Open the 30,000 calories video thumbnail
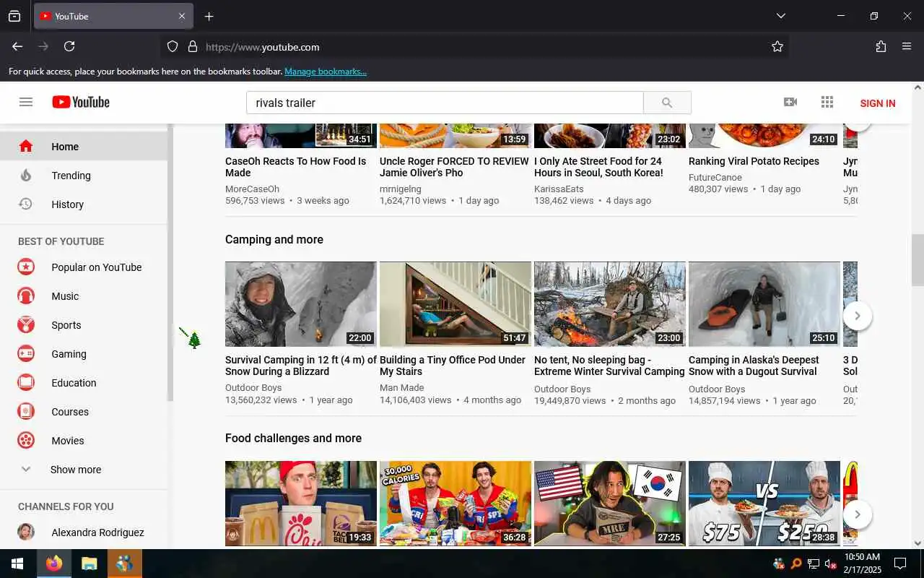This screenshot has height=578, width=924. [x=456, y=503]
